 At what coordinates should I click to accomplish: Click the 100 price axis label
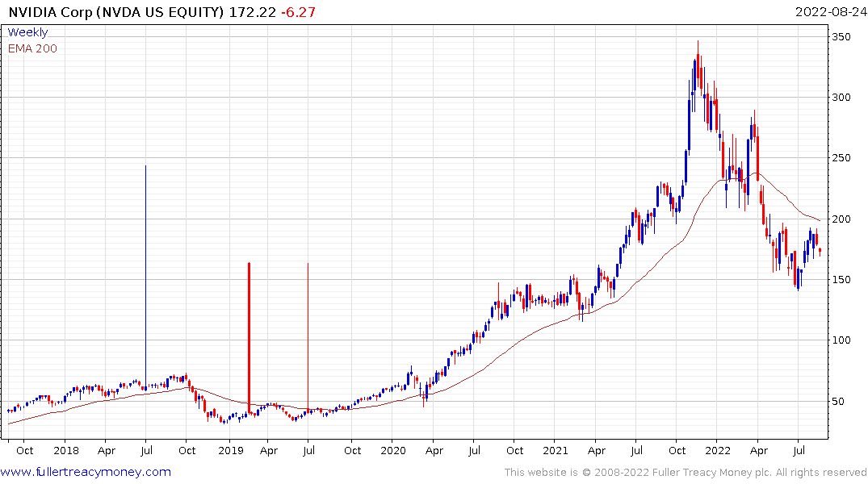841,340
